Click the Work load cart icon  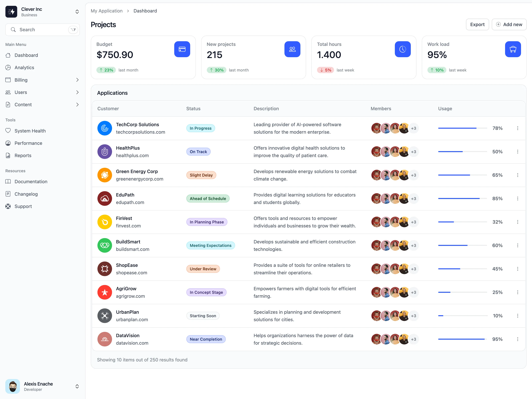513,49
